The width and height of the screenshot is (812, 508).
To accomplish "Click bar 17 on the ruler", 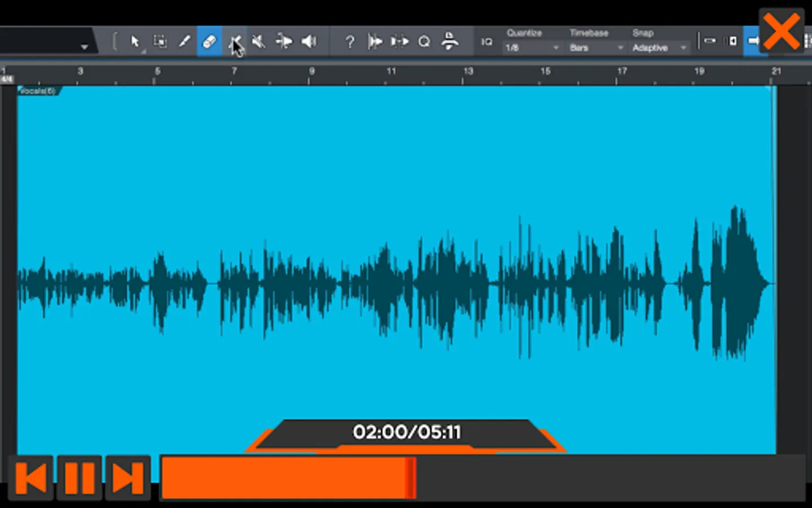I will (x=622, y=71).
